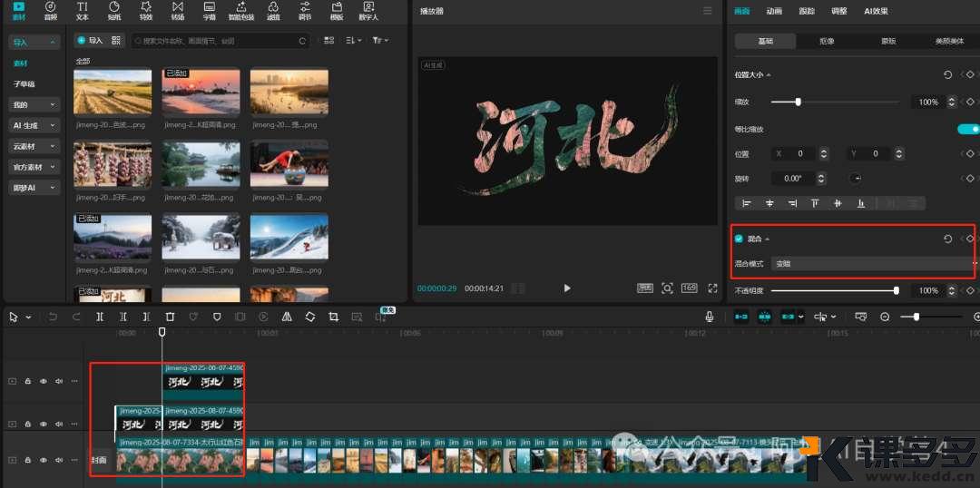The width and height of the screenshot is (980, 488).
Task: Open the 滤镜 (filters) panel
Action: click(x=273, y=10)
